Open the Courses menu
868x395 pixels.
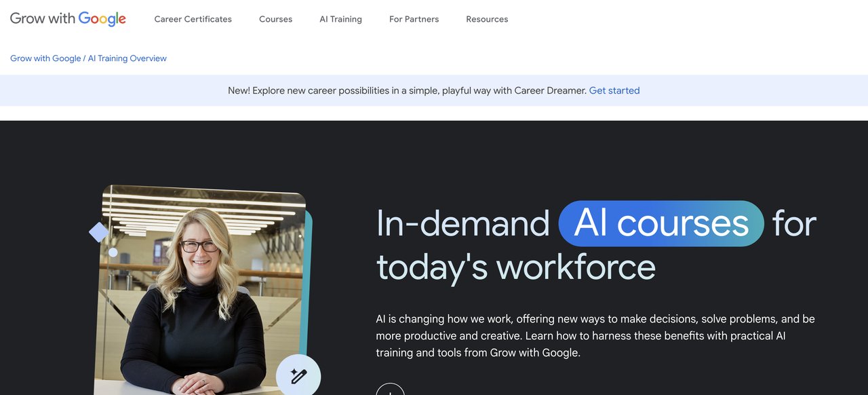[x=275, y=19]
